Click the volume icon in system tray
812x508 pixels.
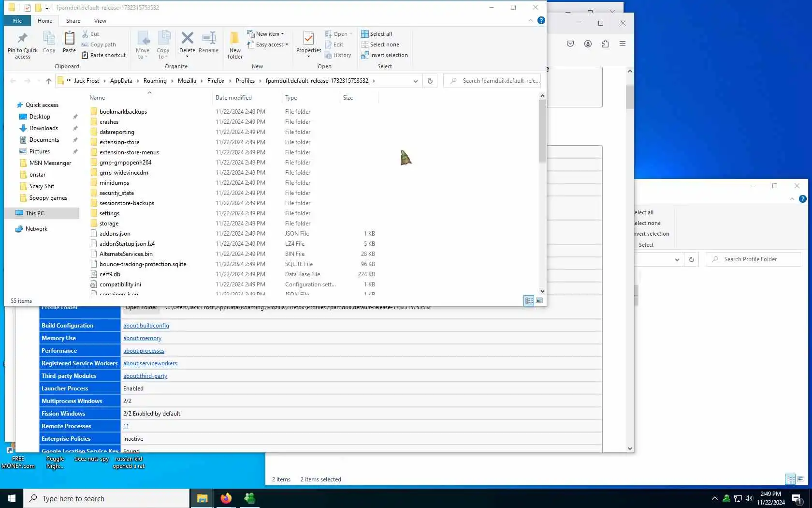click(749, 498)
